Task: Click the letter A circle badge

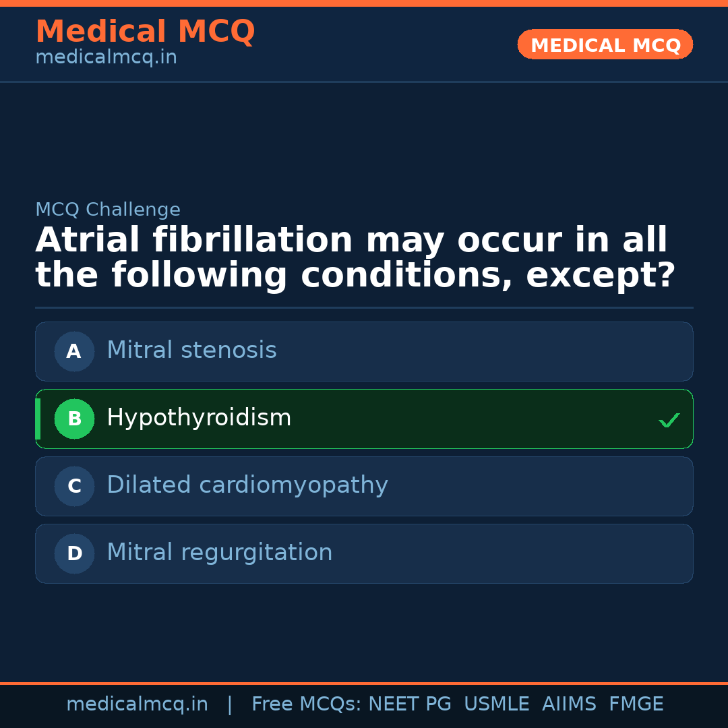Action: pyautogui.click(x=74, y=351)
